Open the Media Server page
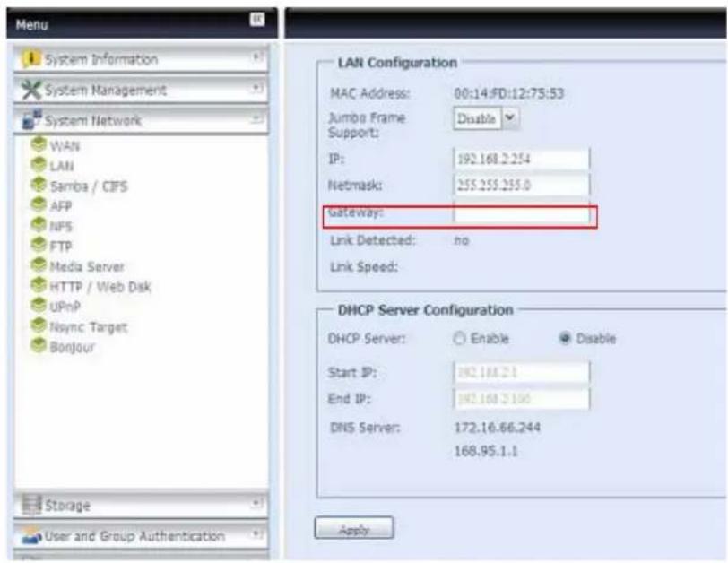The image size is (728, 563). coord(87,267)
